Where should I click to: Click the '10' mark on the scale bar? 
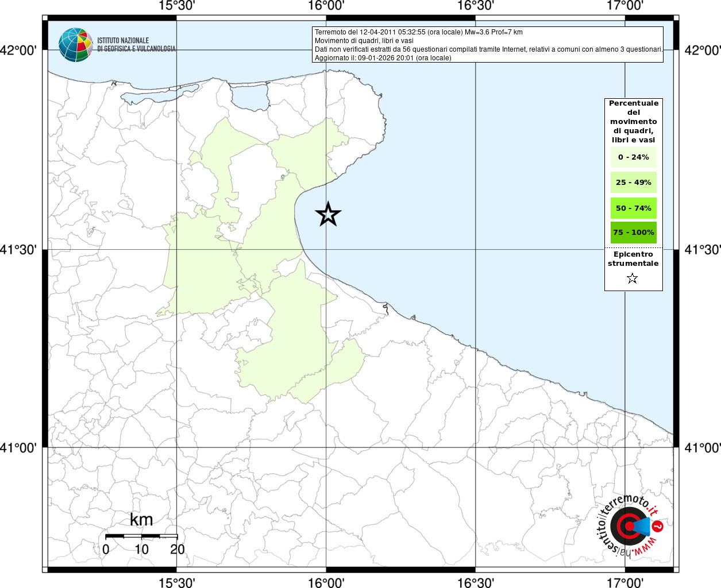141,549
